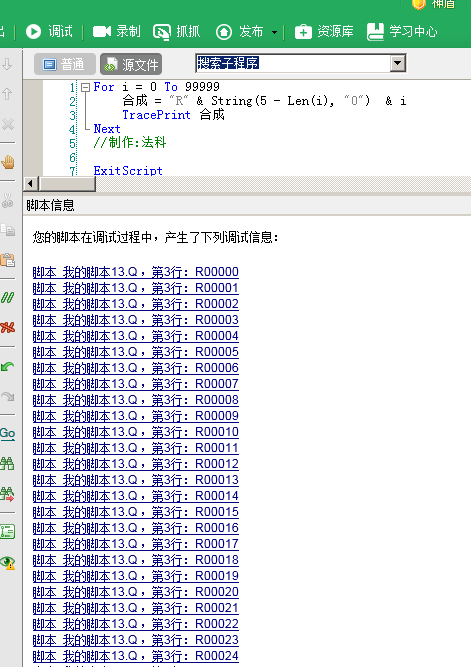The image size is (471, 667).
Task: Open the 抓抓 capture tool
Action: pyautogui.click(x=177, y=31)
